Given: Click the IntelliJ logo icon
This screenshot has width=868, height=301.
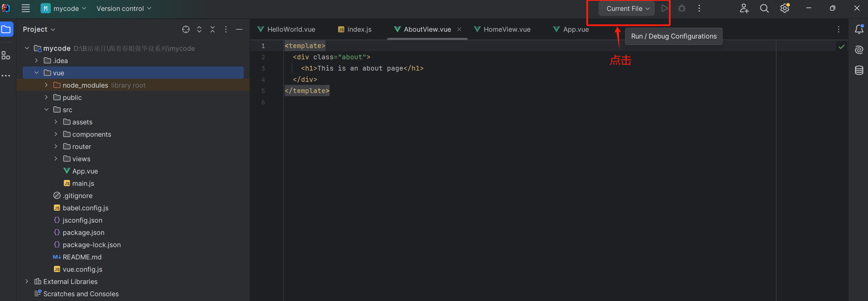Looking at the screenshot, I should coord(6,8).
